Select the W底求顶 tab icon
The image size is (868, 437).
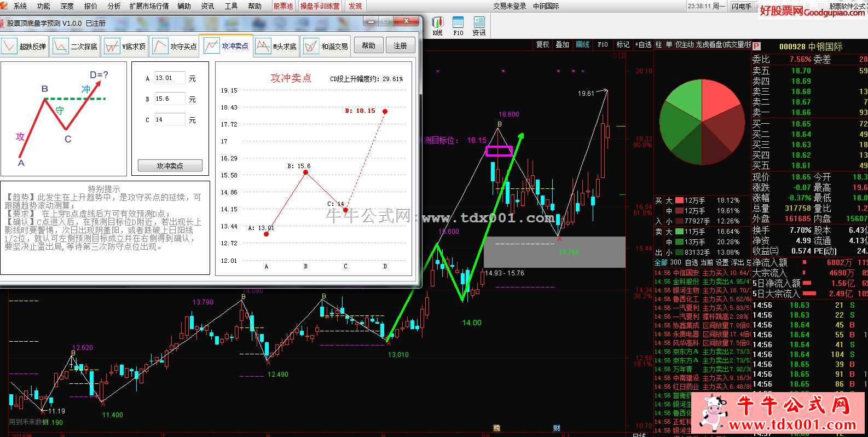tap(112, 46)
